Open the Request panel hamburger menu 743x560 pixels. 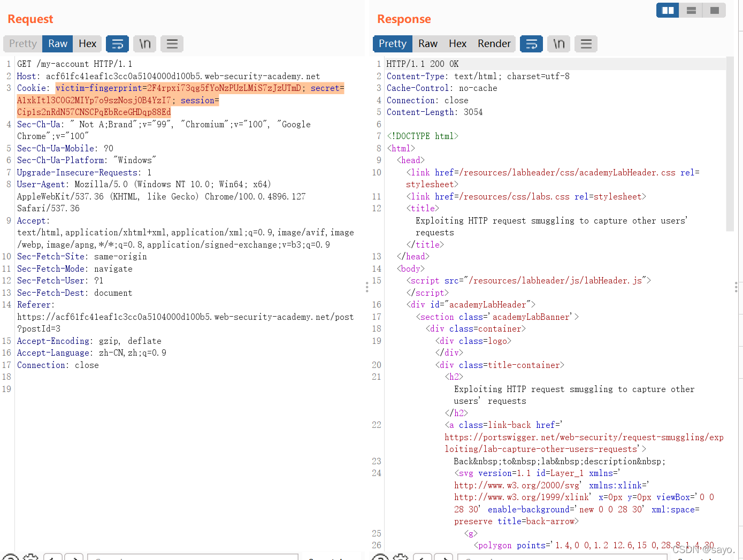tap(172, 44)
